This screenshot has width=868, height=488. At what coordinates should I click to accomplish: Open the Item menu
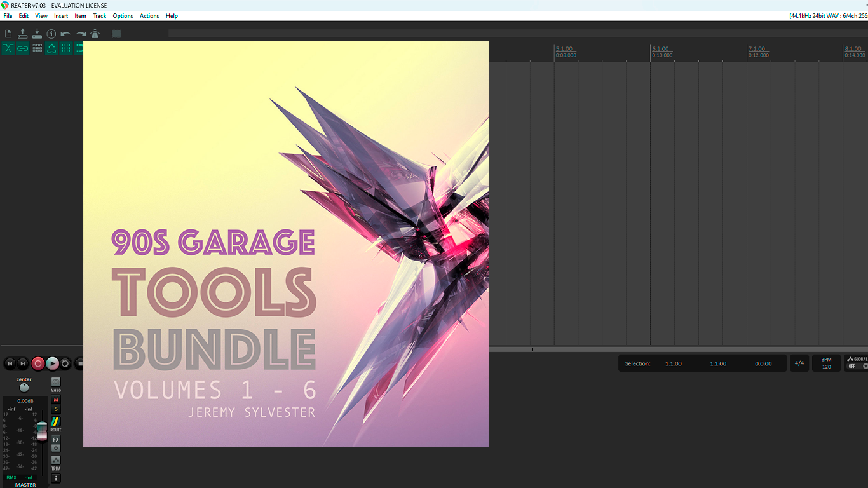81,16
